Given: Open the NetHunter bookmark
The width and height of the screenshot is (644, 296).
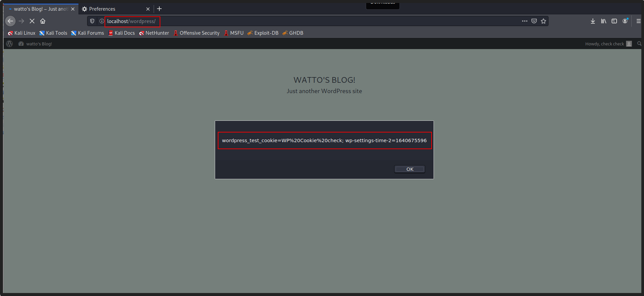Looking at the screenshot, I should 154,33.
